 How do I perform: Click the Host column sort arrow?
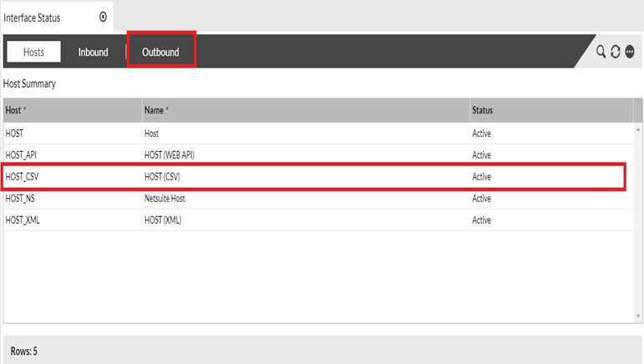click(25, 110)
